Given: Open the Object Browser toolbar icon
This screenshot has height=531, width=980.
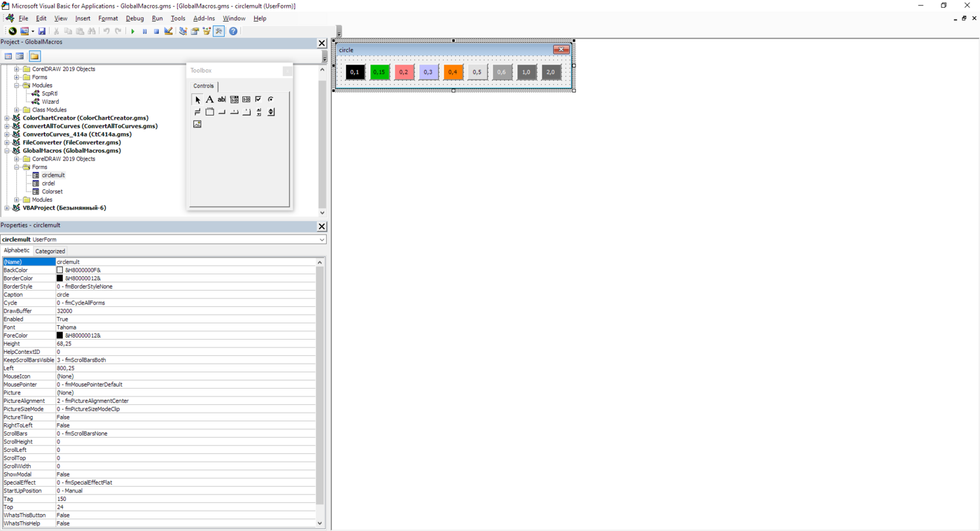Looking at the screenshot, I should (x=206, y=31).
